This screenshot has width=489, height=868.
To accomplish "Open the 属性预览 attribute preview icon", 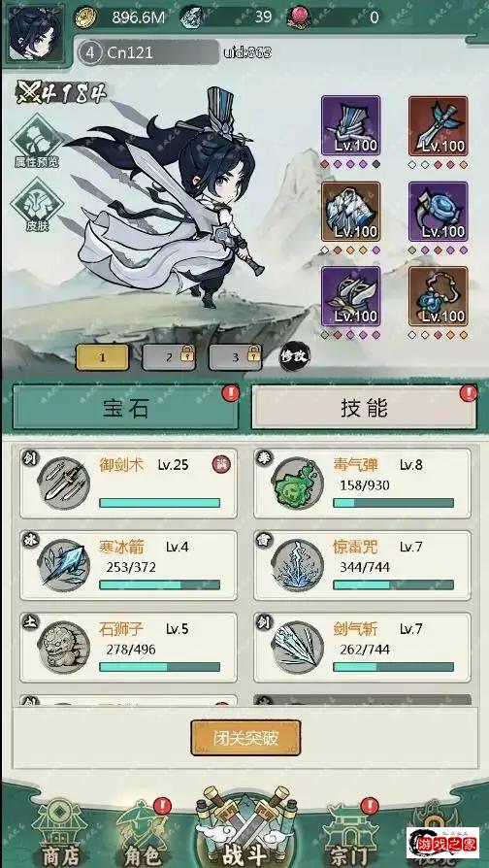I will 37,141.
